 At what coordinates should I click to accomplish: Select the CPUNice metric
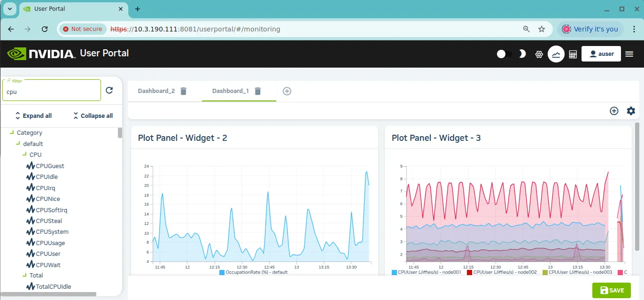48,199
